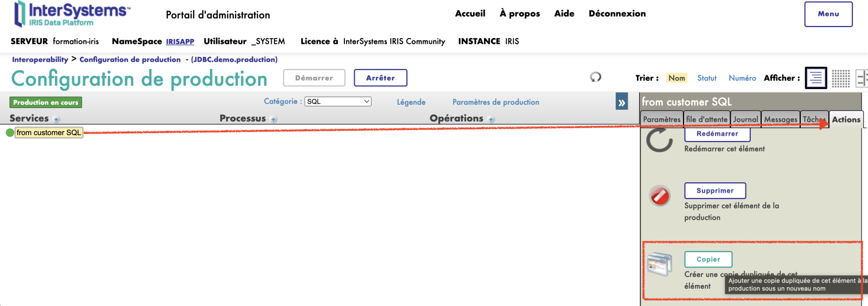Sort items by Statut
This screenshot has width=868, height=306.
click(706, 78)
